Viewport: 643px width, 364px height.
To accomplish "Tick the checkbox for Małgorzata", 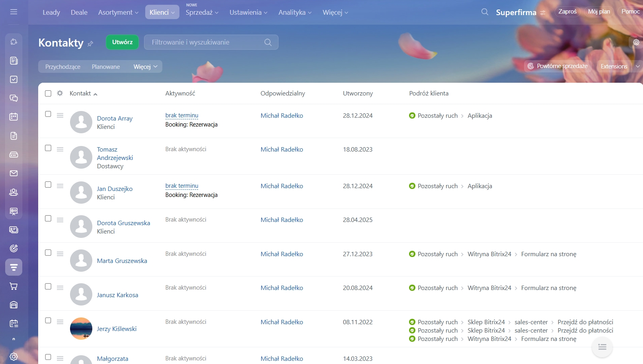I will pyautogui.click(x=48, y=357).
